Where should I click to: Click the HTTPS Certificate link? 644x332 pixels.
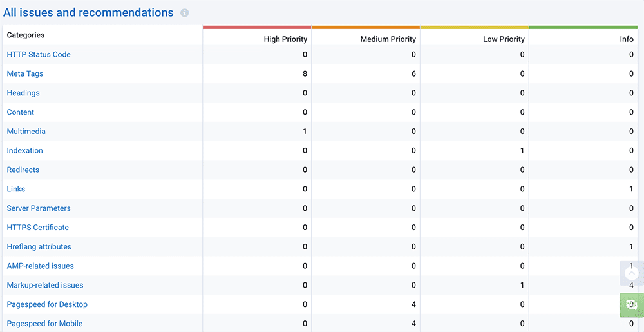(38, 228)
